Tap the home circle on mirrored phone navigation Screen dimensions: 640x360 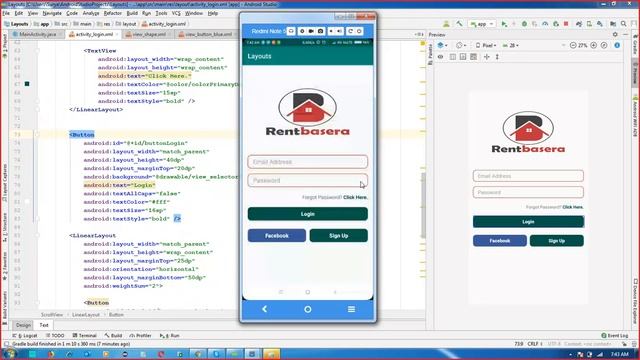(308, 309)
